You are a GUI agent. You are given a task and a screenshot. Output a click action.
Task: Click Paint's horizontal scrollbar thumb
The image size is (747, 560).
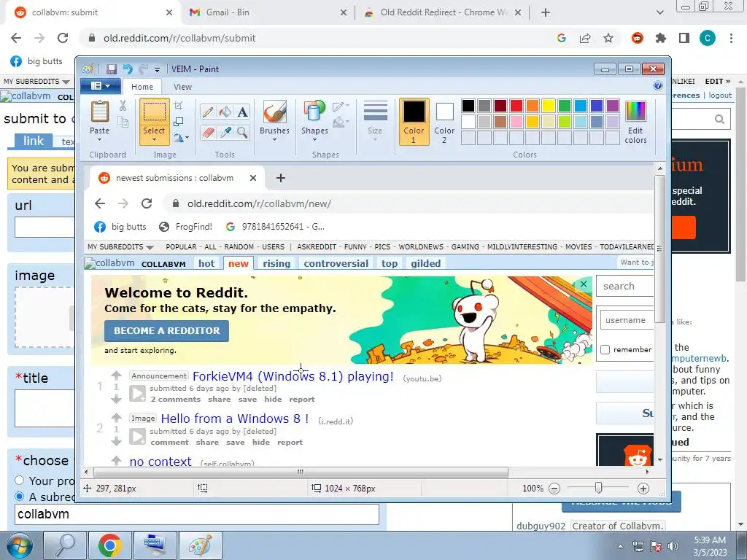[x=301, y=472]
